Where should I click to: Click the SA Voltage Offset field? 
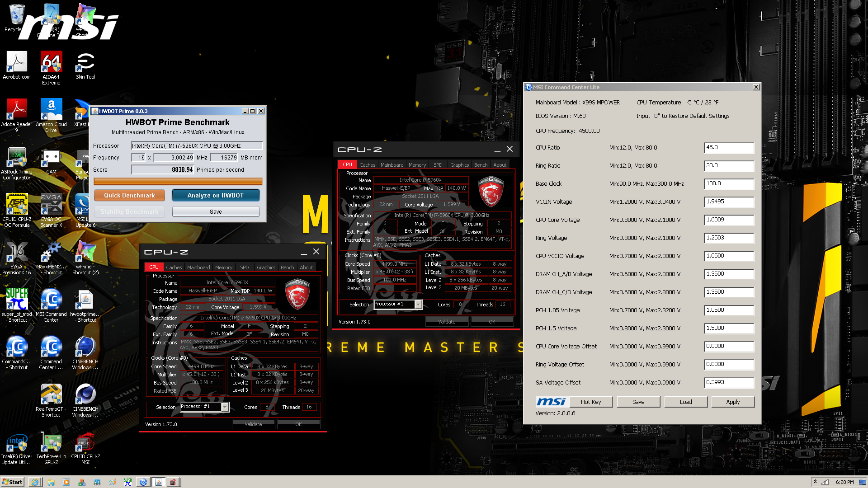coord(729,383)
